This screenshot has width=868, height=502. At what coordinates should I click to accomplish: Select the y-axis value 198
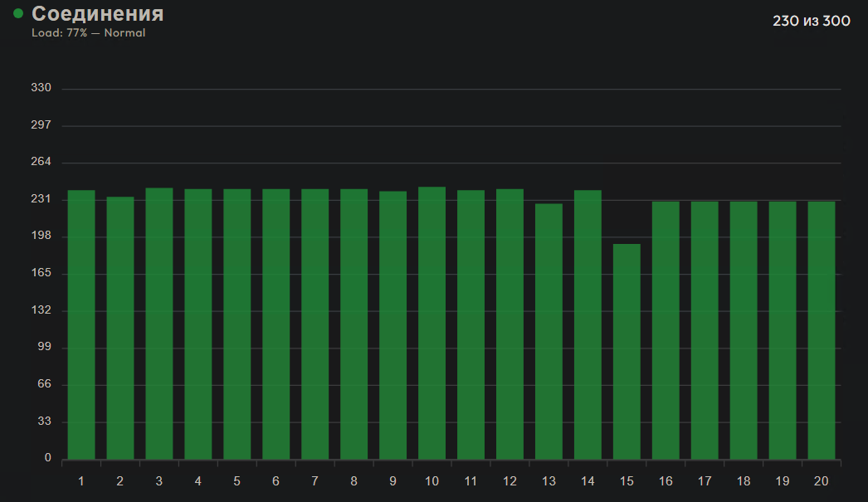(x=41, y=236)
